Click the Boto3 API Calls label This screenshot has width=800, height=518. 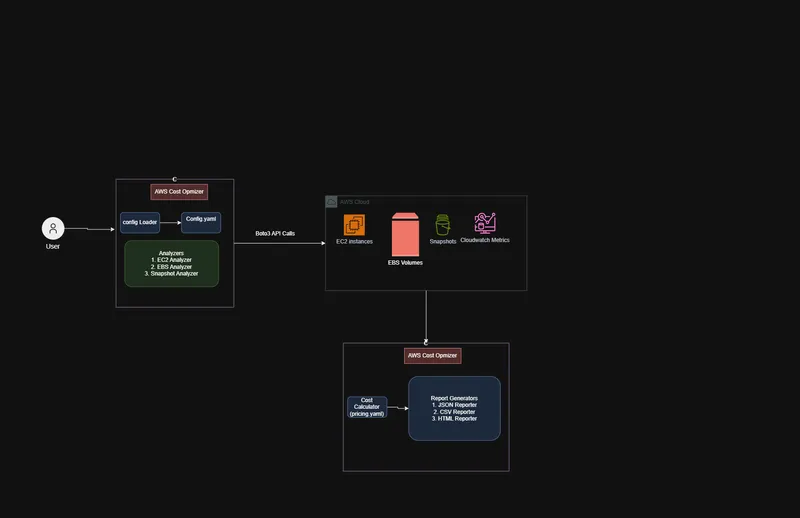pos(275,233)
